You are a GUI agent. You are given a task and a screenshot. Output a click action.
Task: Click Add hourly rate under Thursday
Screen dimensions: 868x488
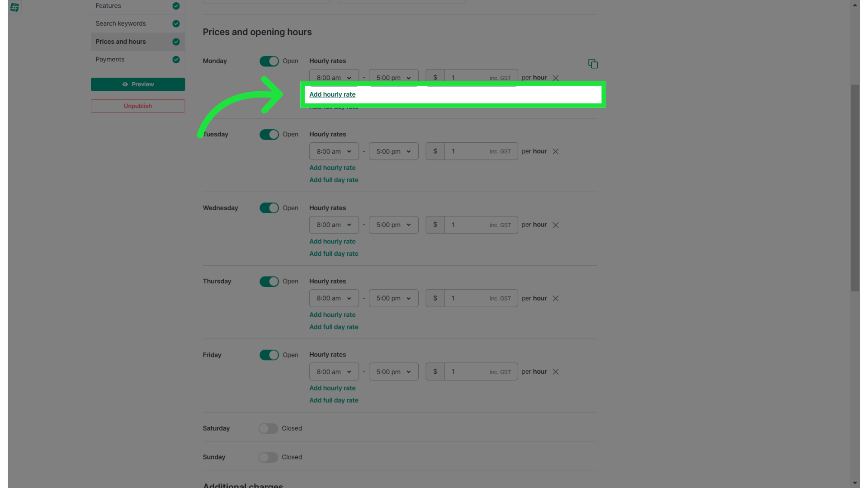point(332,314)
